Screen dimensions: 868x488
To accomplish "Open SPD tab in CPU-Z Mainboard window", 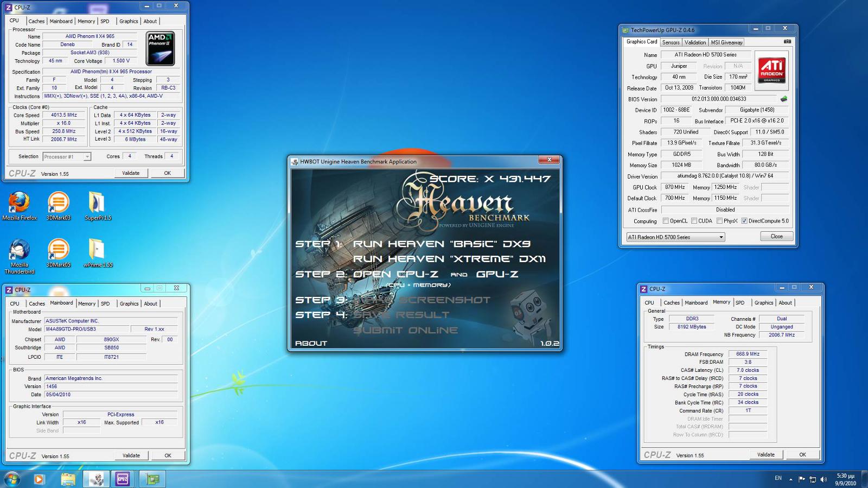I will click(105, 303).
